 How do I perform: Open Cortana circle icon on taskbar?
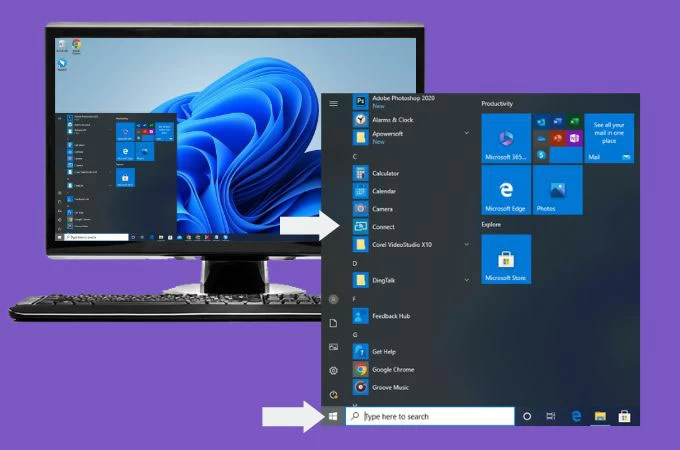527,416
